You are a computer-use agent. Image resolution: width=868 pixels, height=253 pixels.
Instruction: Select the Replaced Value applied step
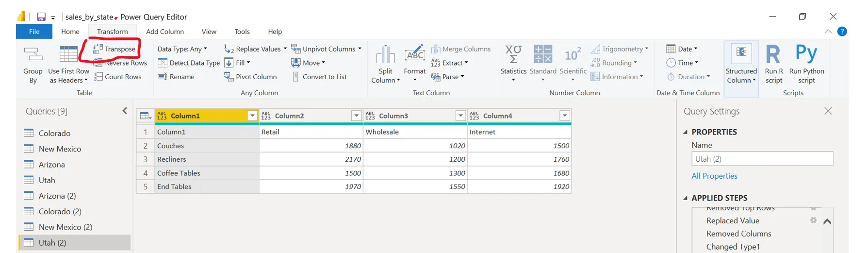coord(733,220)
